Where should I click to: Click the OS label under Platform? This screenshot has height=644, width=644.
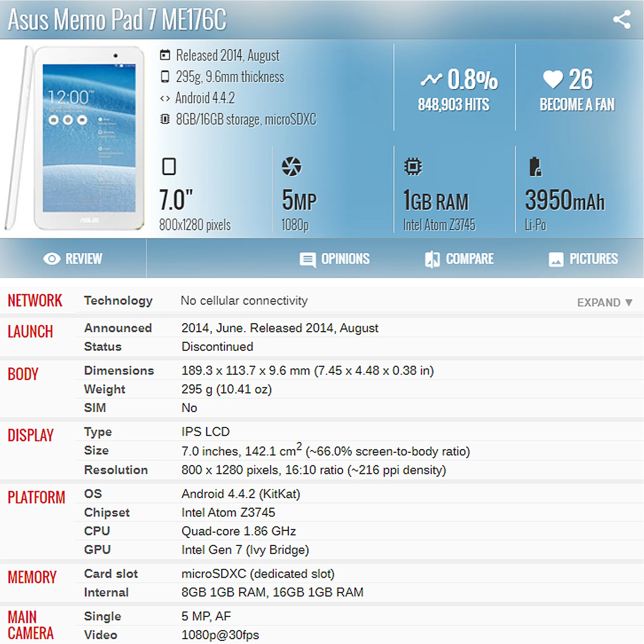pos(93,494)
